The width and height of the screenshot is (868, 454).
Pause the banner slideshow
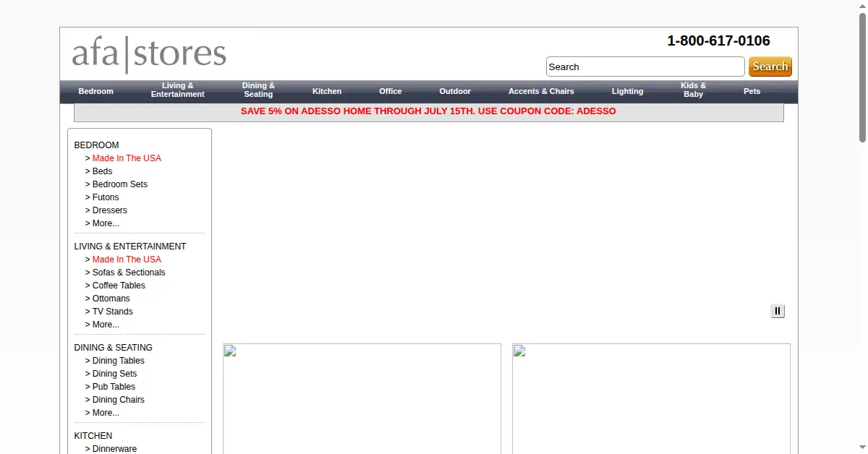[778, 312]
